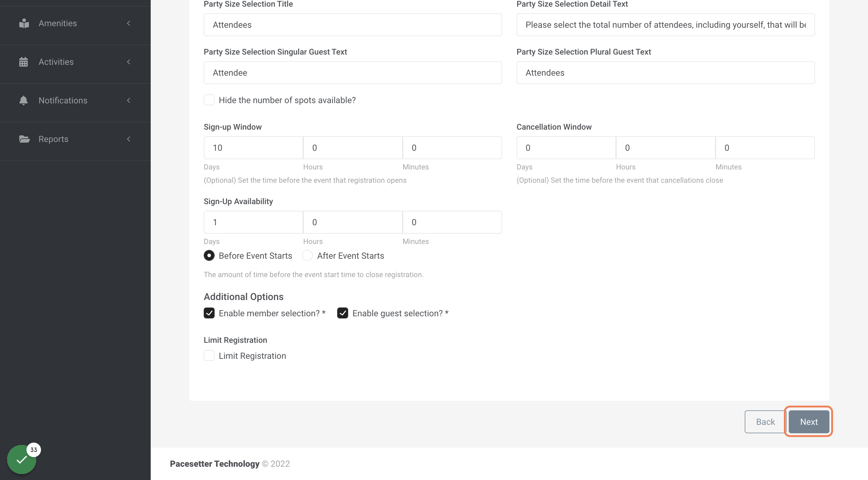Click the Activities calendar icon
The width and height of the screenshot is (868, 480).
click(x=24, y=62)
